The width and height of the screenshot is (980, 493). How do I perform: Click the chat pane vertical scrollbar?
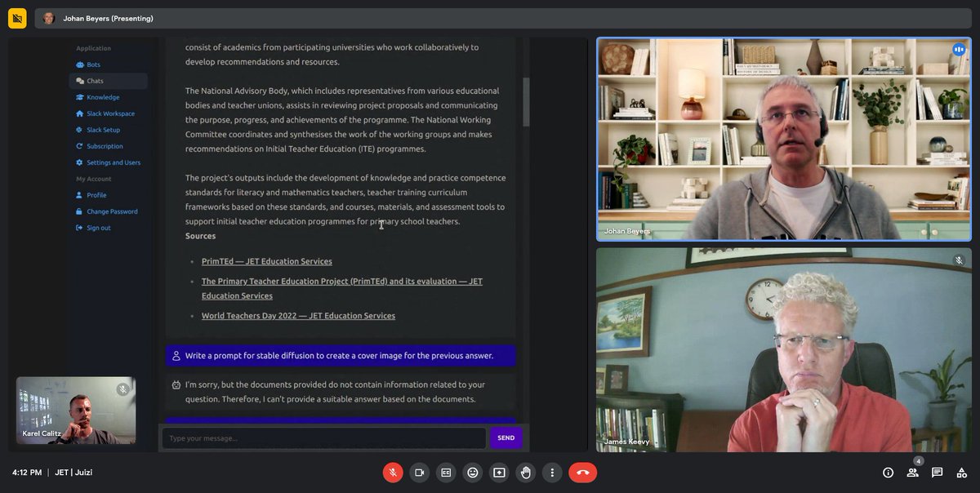point(526,102)
